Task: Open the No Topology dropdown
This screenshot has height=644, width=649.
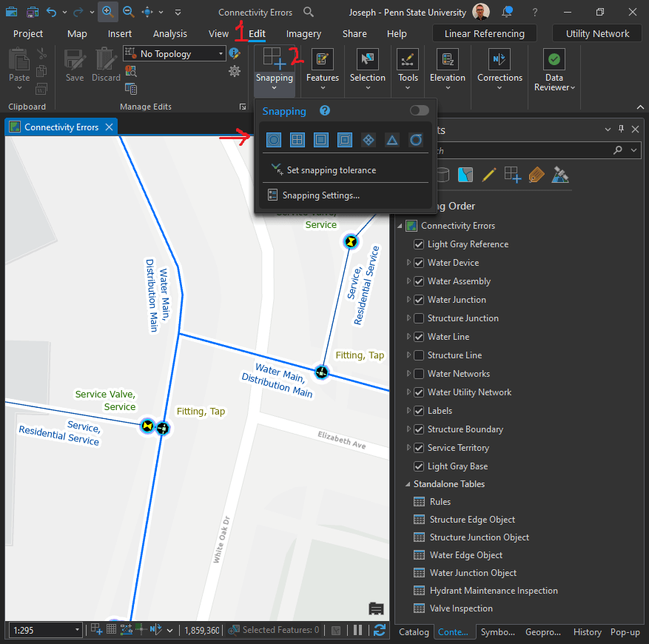Action: (x=221, y=53)
